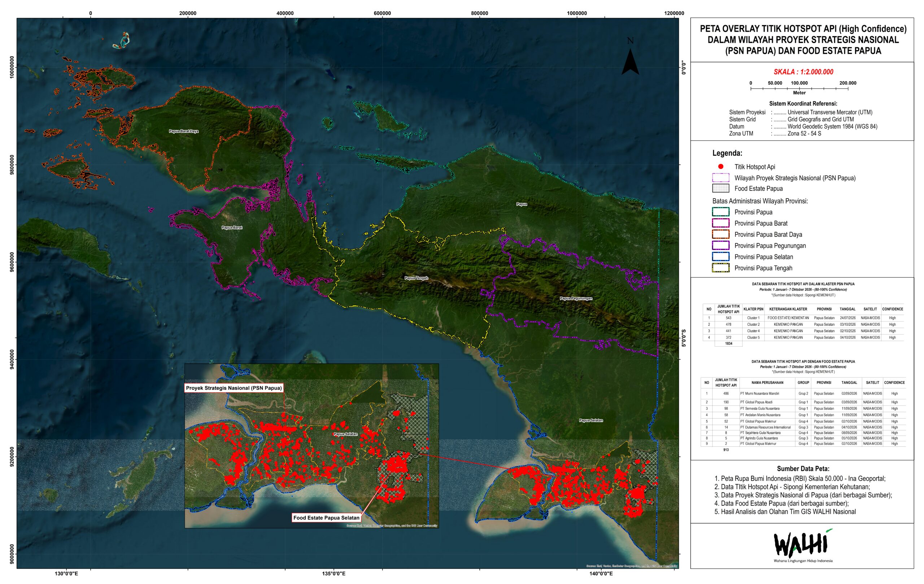
Task: Click the Provinsi Papua legend swatch
Action: click(x=721, y=212)
